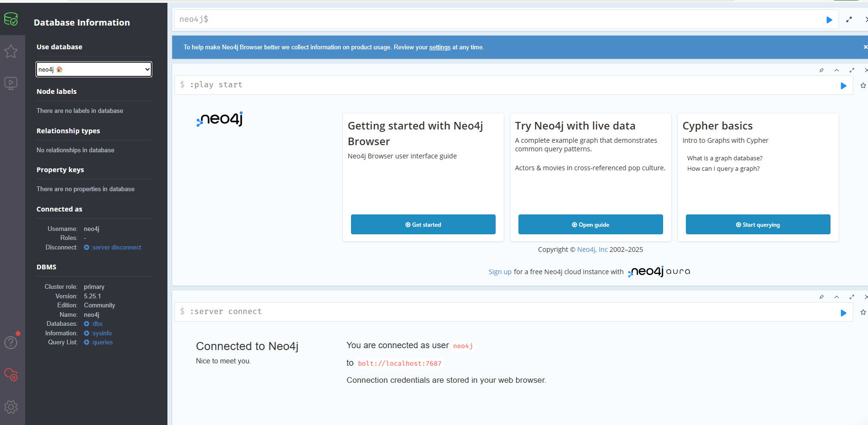Dismiss the product usage notification banner

(865, 47)
